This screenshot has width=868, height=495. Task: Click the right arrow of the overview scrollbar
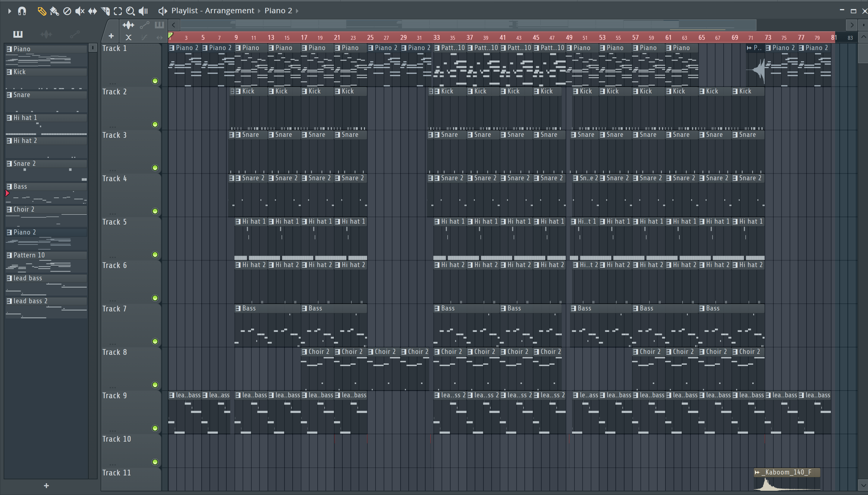coord(852,25)
